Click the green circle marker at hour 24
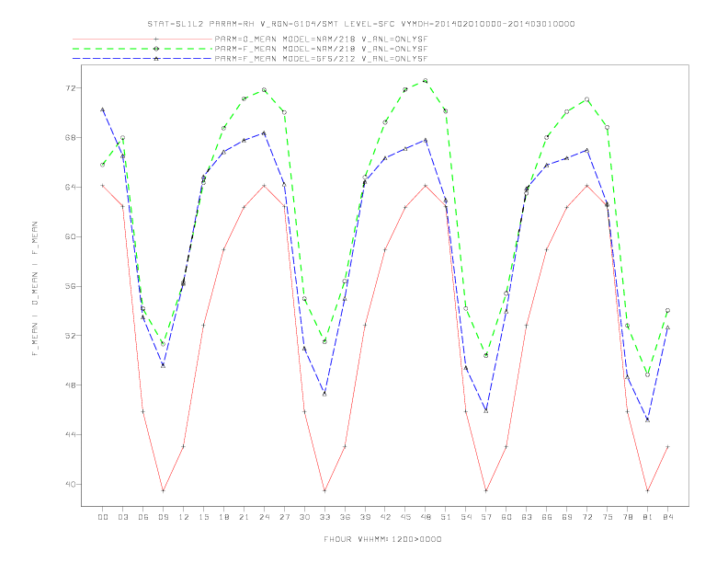 264,89
